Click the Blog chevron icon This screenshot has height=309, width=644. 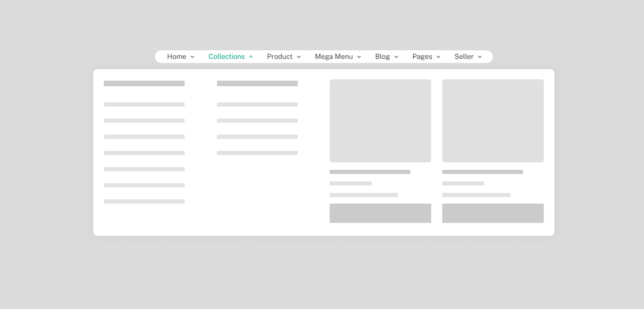coord(396,57)
